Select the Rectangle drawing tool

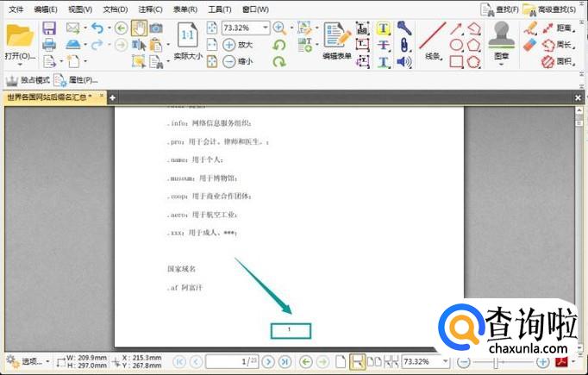pyautogui.click(x=456, y=61)
